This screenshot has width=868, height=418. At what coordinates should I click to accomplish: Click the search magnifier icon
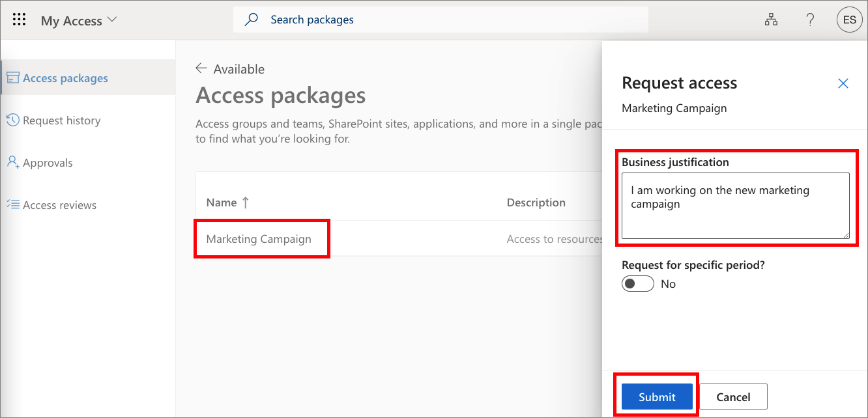point(251,20)
